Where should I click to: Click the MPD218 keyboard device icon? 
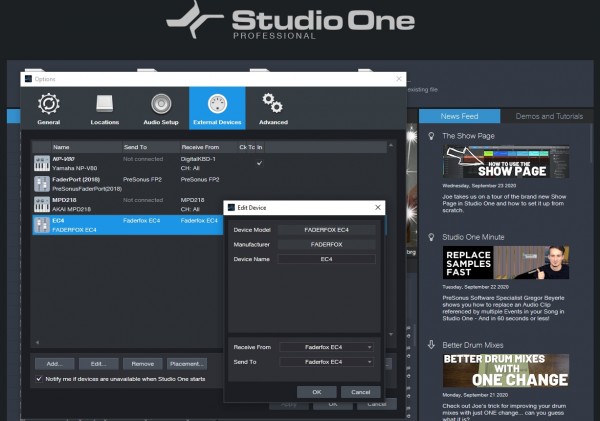pos(42,204)
